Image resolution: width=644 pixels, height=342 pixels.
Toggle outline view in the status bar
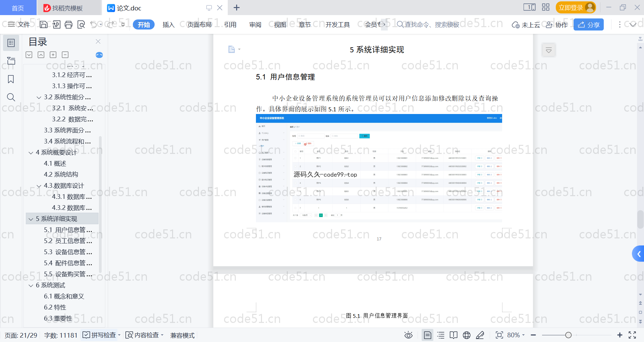441,335
